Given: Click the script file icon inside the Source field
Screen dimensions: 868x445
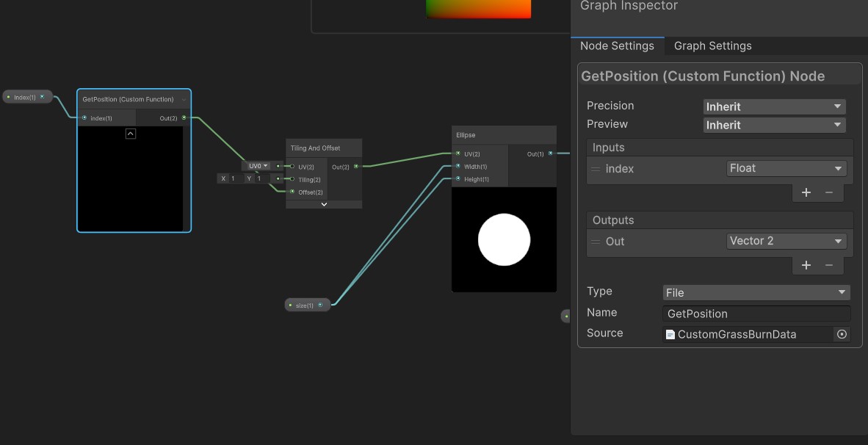Looking at the screenshot, I should (670, 333).
